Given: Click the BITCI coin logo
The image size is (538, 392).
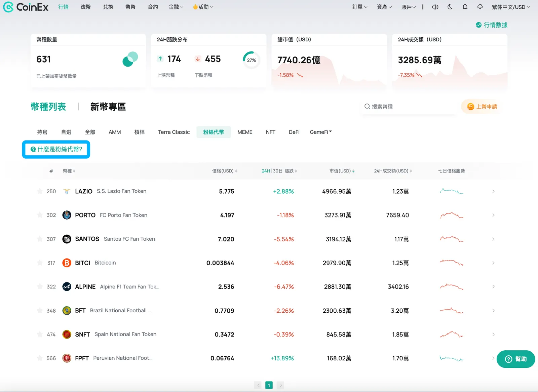Looking at the screenshot, I should click(x=67, y=263).
